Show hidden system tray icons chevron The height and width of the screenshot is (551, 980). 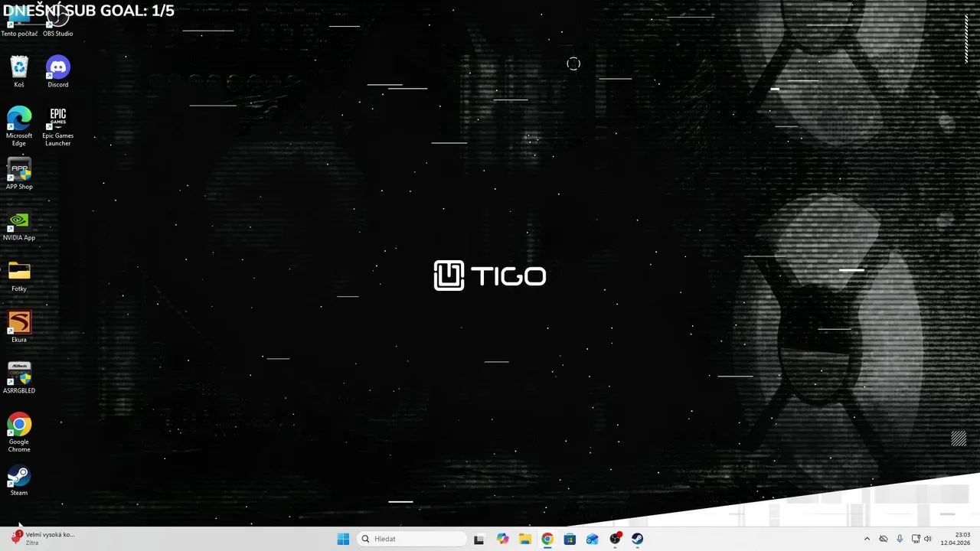coord(867,539)
